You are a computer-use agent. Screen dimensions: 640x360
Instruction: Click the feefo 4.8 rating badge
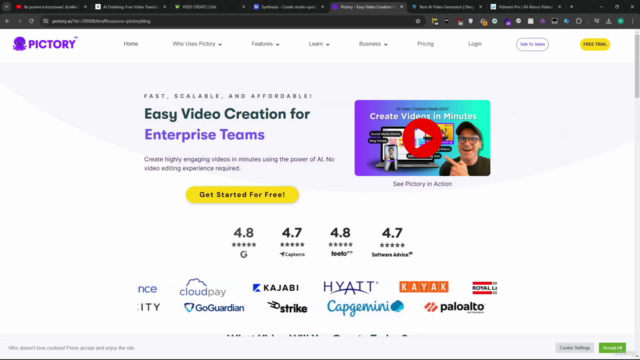click(x=340, y=242)
